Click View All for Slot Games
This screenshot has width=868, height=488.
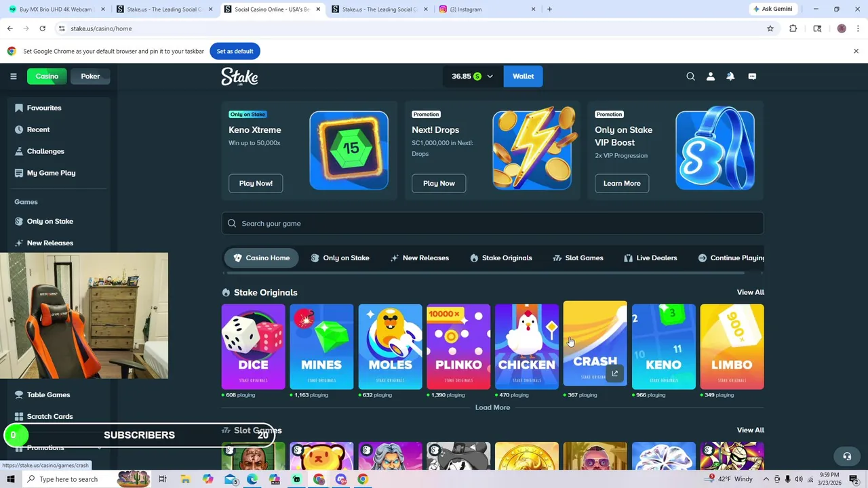point(750,430)
